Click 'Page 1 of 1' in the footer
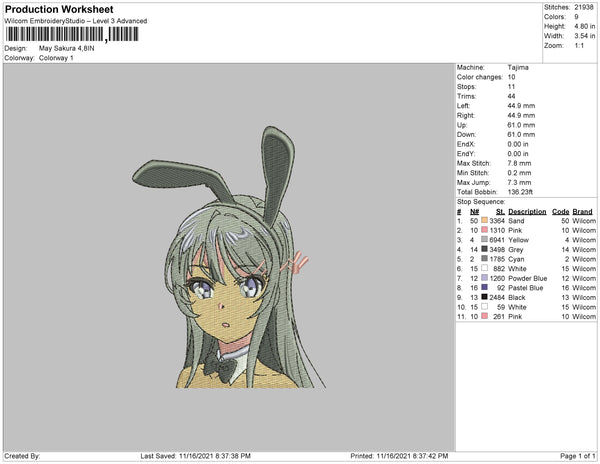The width and height of the screenshot is (600, 464). tap(577, 456)
